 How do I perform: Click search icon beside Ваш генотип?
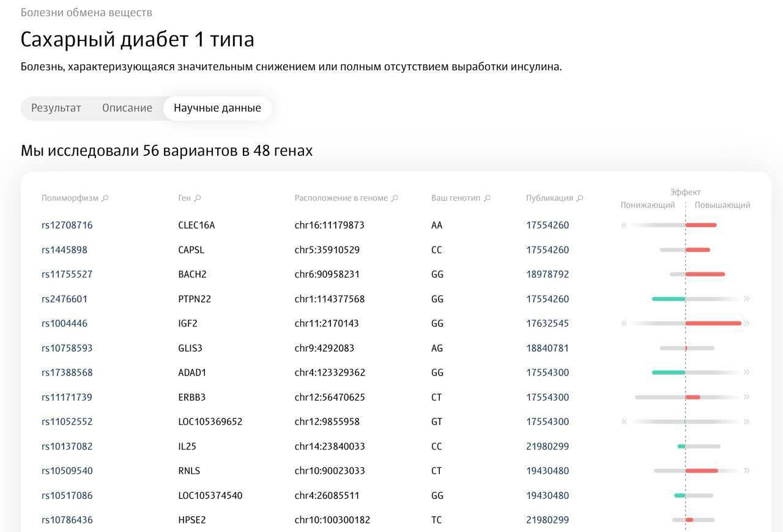coord(487,198)
